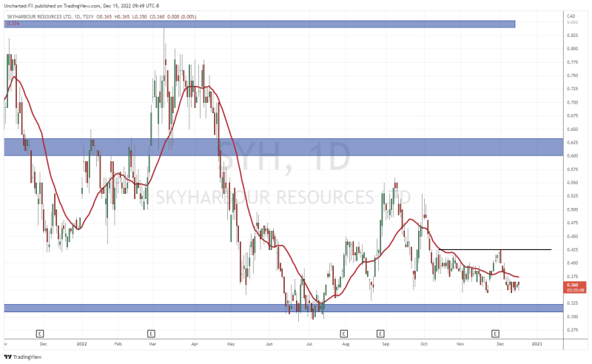Click the earnings E marker above Mar
Viewport: 592px width, 364px height.
tap(151, 334)
